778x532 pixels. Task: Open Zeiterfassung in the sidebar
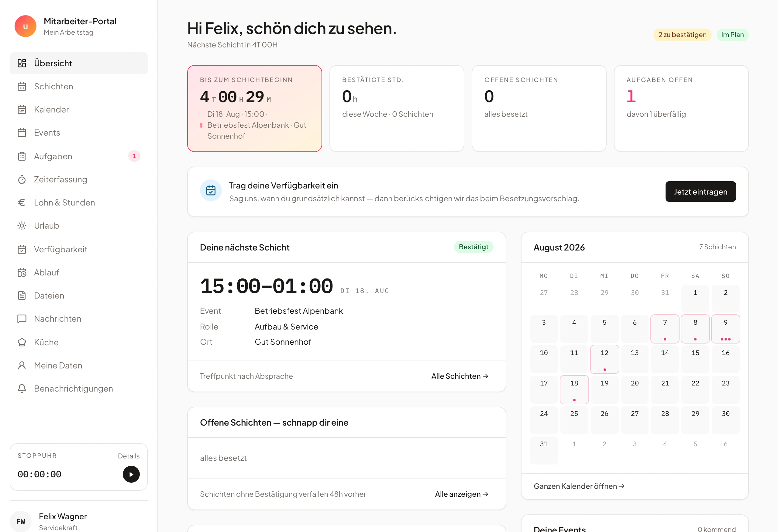coord(79,179)
